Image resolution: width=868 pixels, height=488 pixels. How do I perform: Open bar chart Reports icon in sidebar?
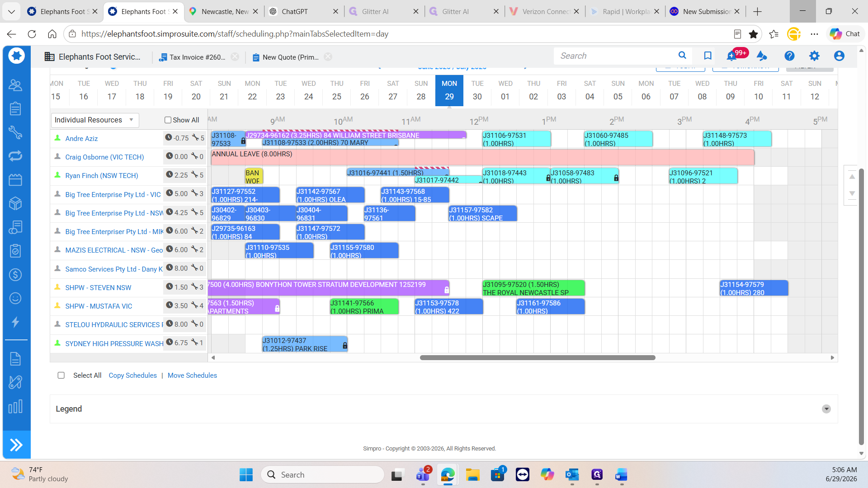15,407
